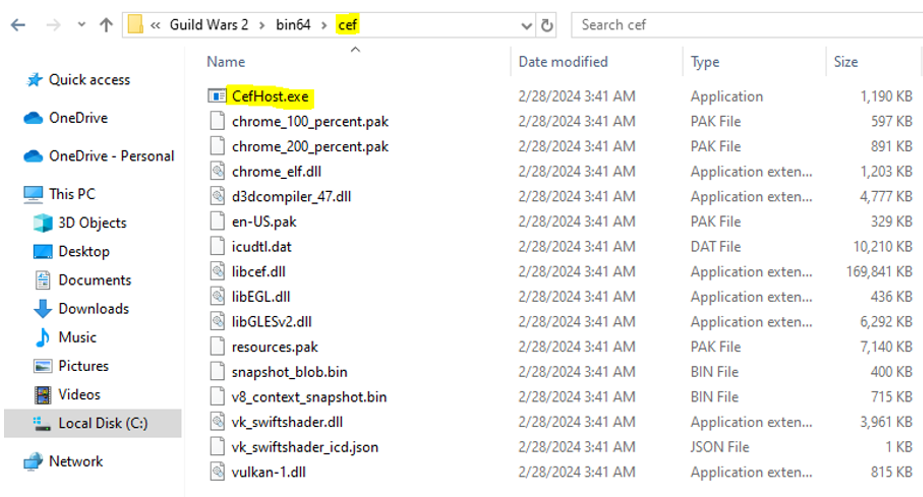
Task: Click the libGLESv2.dll file icon
Action: tap(217, 322)
